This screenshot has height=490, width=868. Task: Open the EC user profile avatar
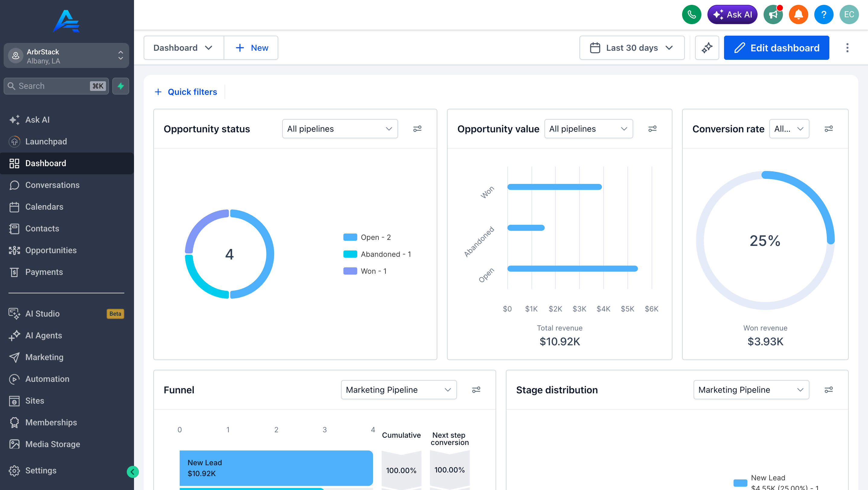tap(849, 15)
